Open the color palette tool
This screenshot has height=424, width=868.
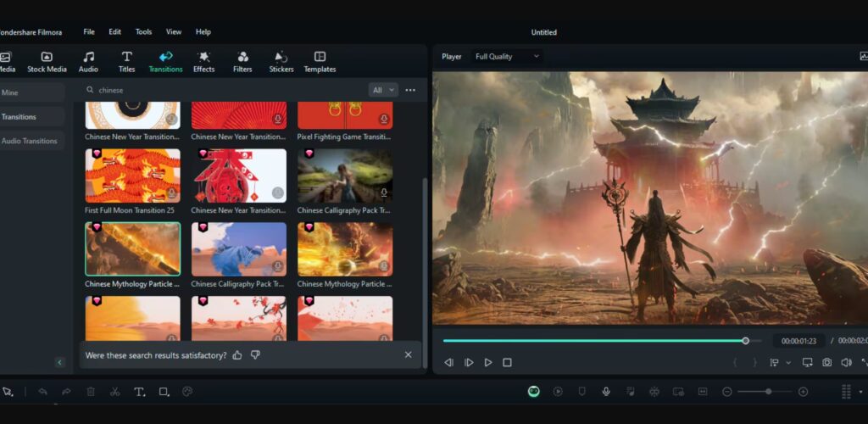[187, 392]
